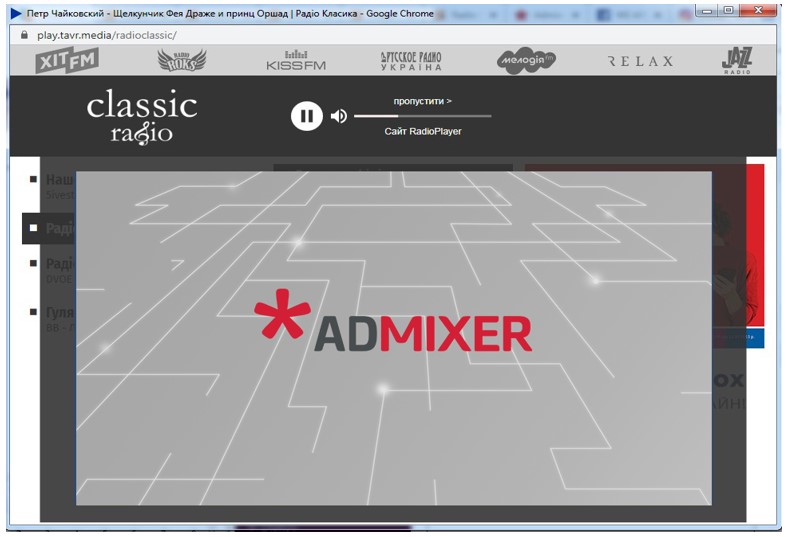The image size is (786, 537).
Task: Mute the player with speaker icon
Action: pos(338,116)
